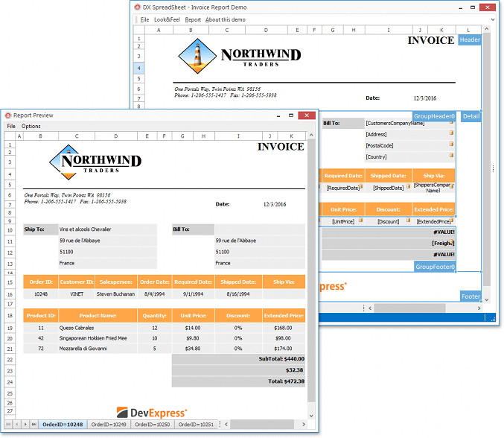Go to next sheet tab arrow
Screen dimensions: 504x438
click(x=25, y=425)
